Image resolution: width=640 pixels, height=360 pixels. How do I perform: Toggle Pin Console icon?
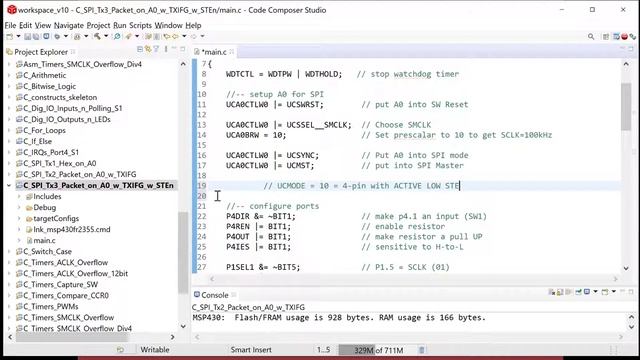click(x=578, y=292)
